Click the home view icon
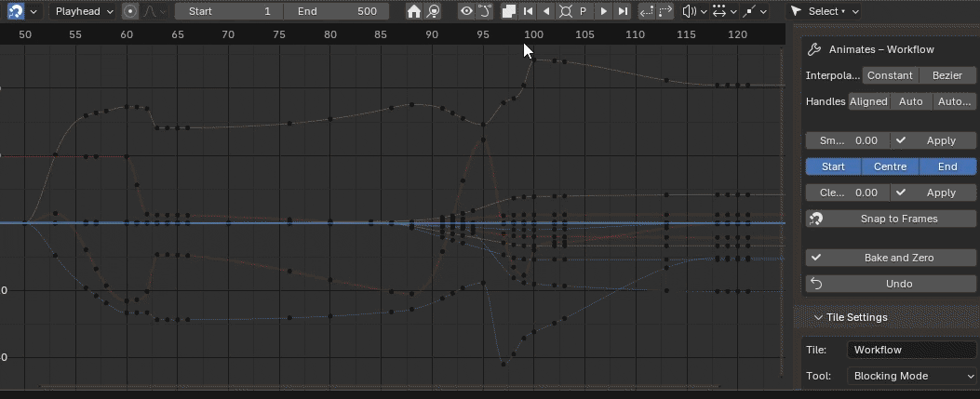Image resolution: width=980 pixels, height=399 pixels. 414,11
